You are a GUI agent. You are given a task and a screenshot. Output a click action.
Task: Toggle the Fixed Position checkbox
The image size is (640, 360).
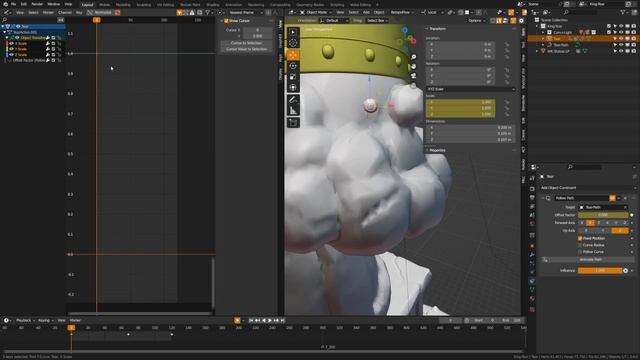pos(580,238)
